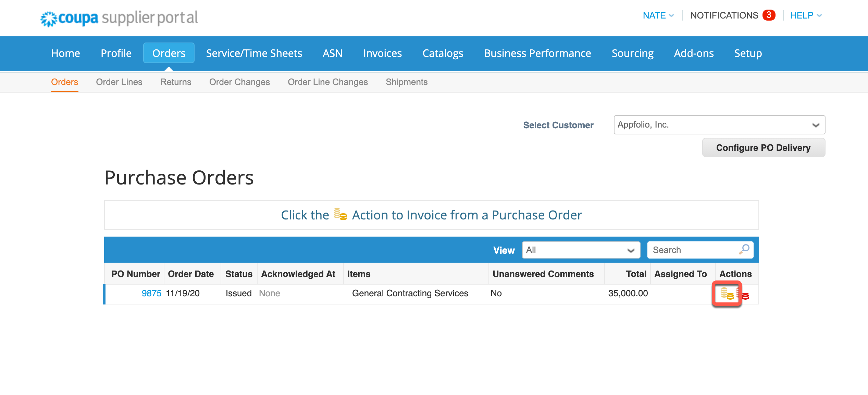The width and height of the screenshot is (868, 395).
Task: Click the PO Number column header
Action: pos(136,274)
